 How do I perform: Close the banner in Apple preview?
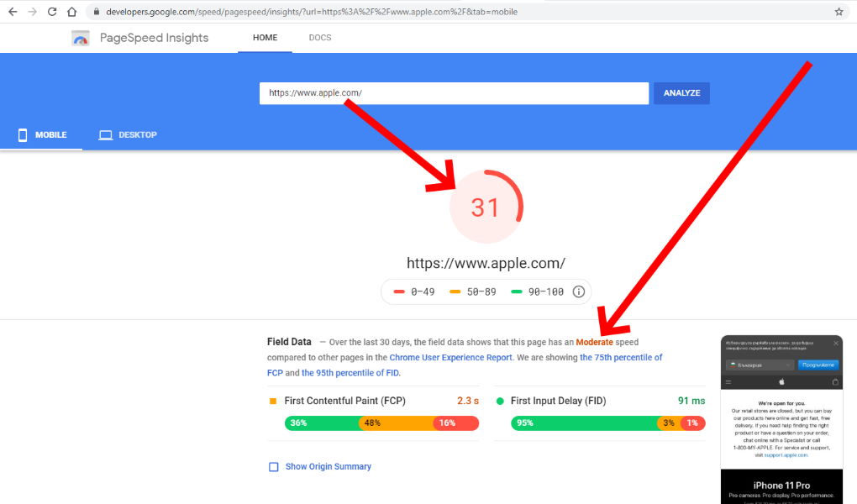(x=836, y=344)
